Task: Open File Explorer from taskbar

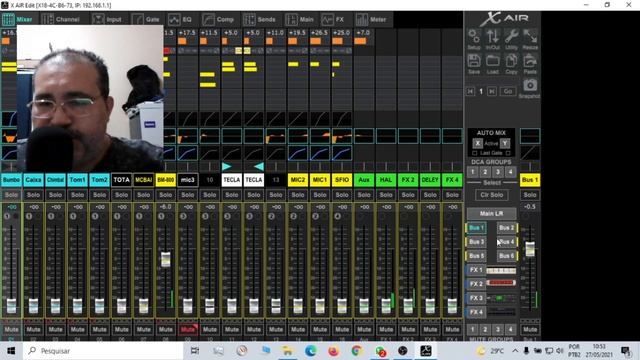Action: click(x=287, y=351)
